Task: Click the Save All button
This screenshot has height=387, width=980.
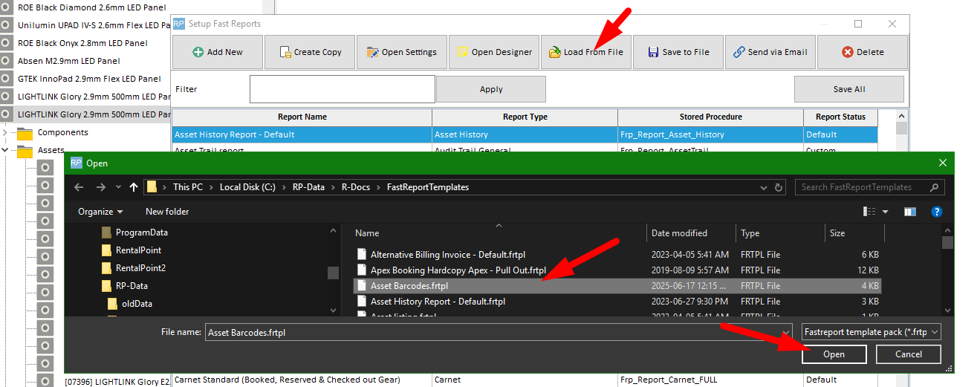Action: click(848, 89)
